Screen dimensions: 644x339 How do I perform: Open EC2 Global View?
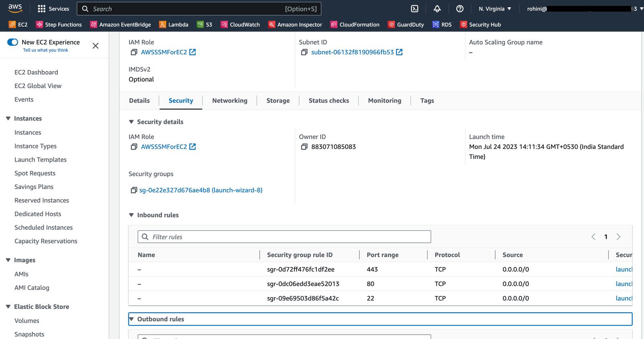(x=38, y=86)
